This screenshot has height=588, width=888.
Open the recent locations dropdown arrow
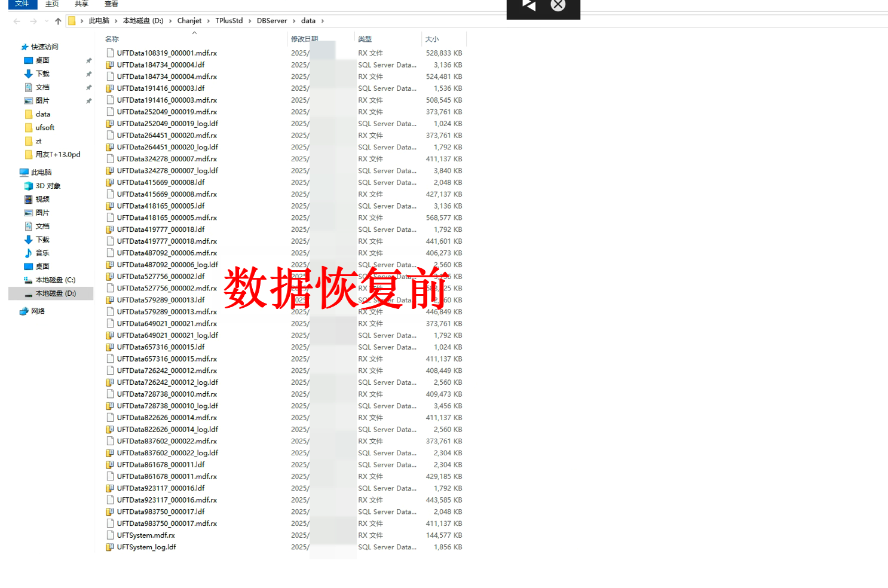click(x=46, y=21)
